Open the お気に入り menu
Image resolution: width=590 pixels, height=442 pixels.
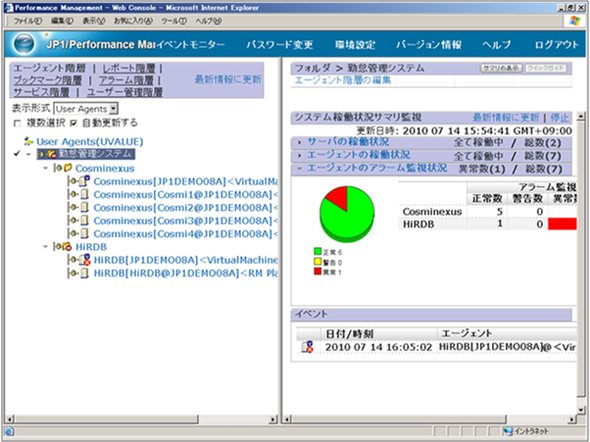(x=133, y=21)
